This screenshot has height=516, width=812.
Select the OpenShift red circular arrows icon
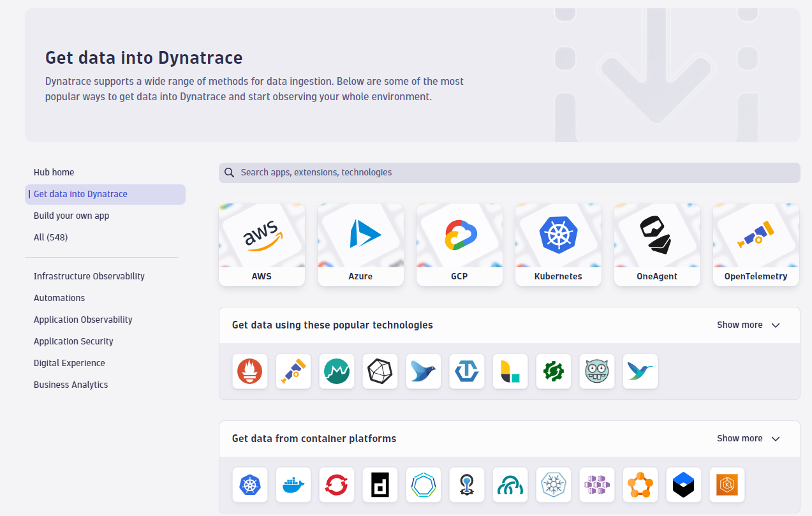tap(337, 485)
